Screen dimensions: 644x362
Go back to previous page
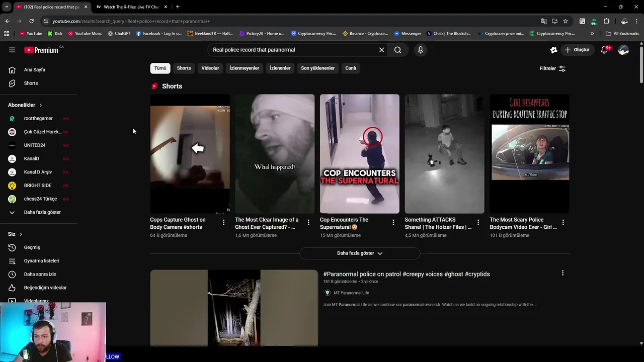click(x=7, y=21)
